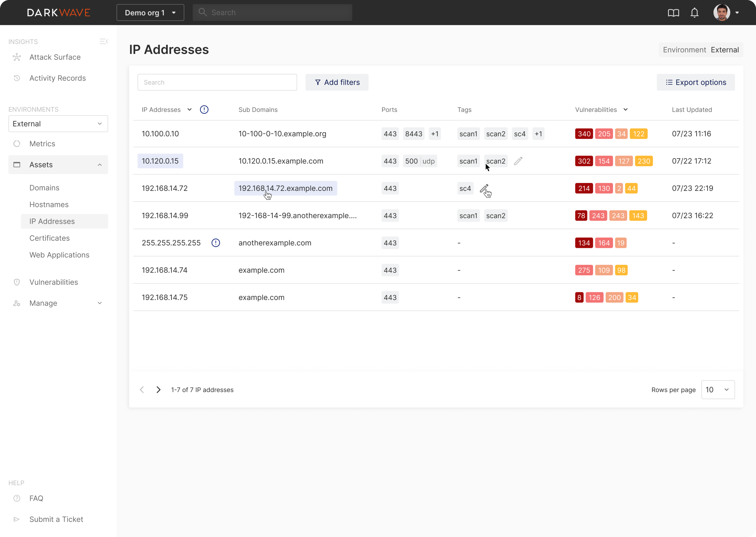
Task: Click the pencil icon beside scan2 tag
Action: 518,161
